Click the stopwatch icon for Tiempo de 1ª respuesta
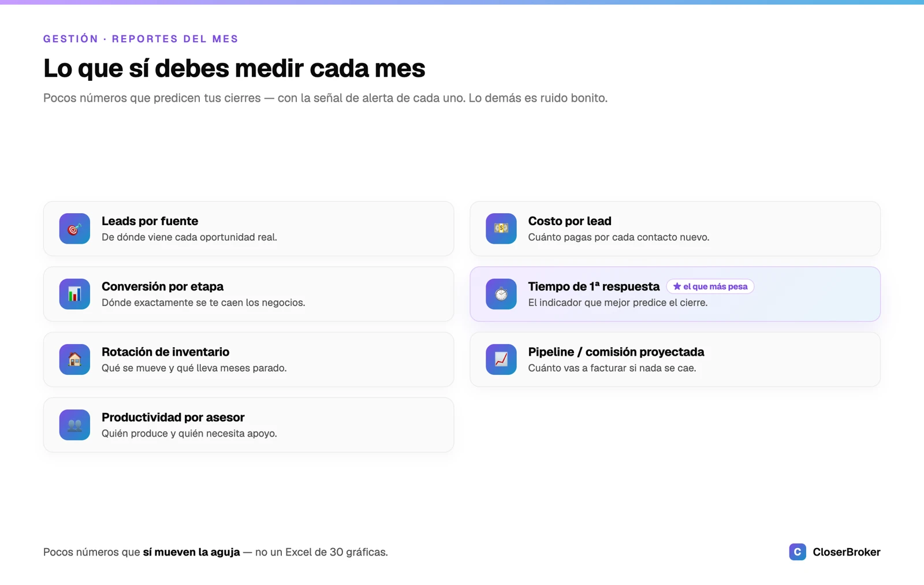The width and height of the screenshot is (924, 585). tap(501, 294)
